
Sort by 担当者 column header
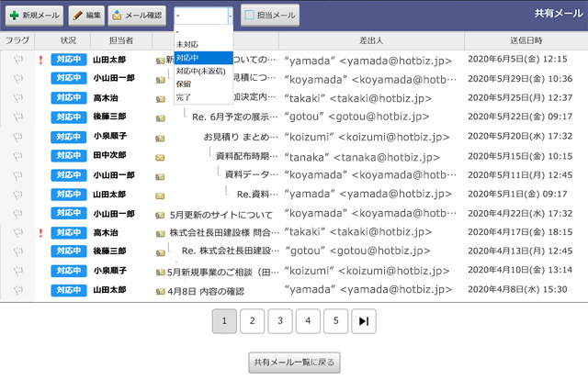pos(121,40)
